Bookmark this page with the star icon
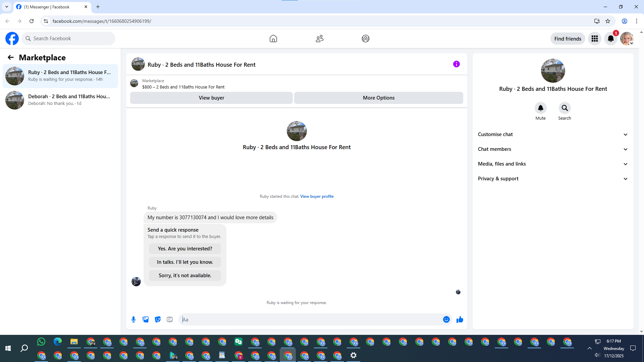 click(x=608, y=21)
